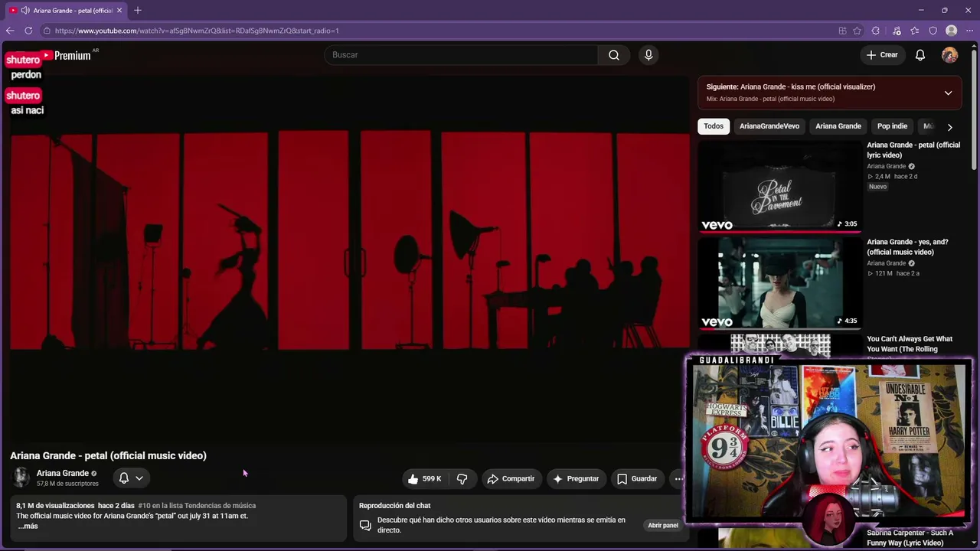Image resolution: width=980 pixels, height=551 pixels.
Task: View site information lock icon
Action: (x=47, y=31)
